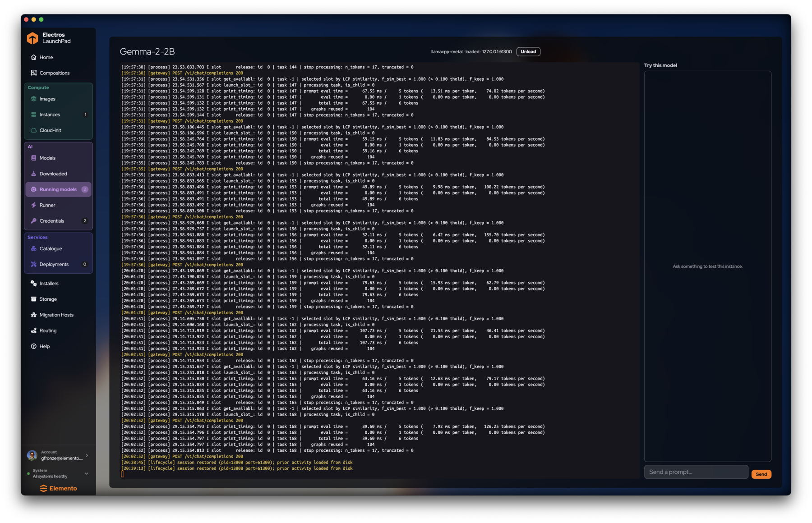This screenshot has width=812, height=523.
Task: Expand the System status chevron
Action: tap(87, 473)
